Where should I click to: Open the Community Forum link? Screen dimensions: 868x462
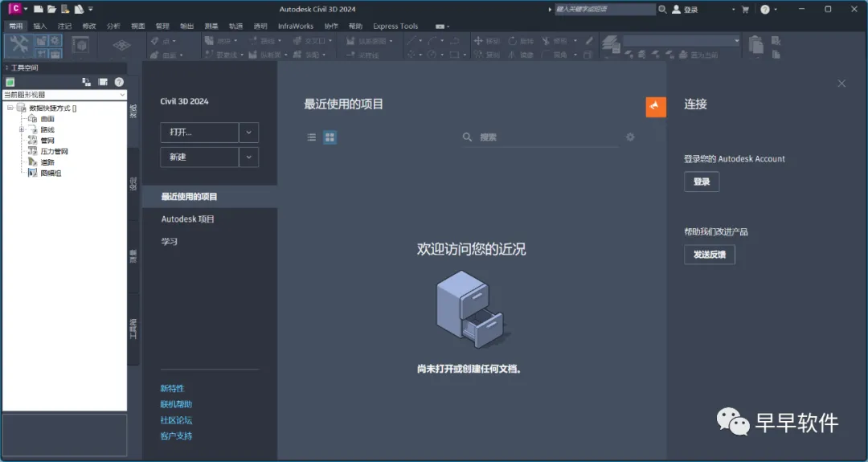point(176,420)
